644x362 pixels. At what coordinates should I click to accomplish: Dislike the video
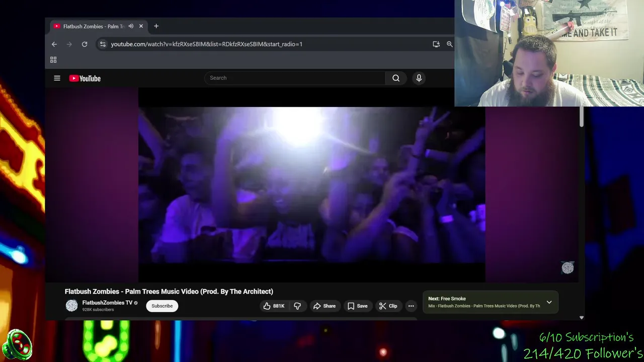[x=297, y=306]
